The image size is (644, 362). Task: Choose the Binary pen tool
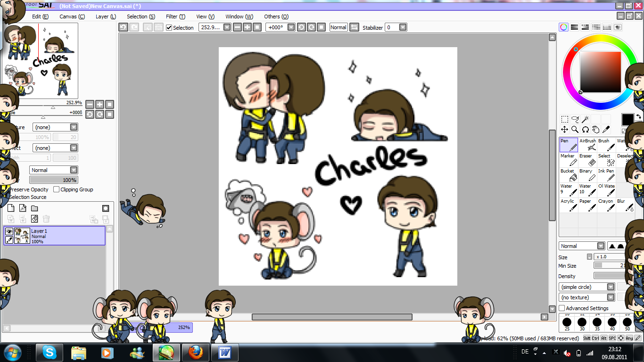pyautogui.click(x=587, y=175)
